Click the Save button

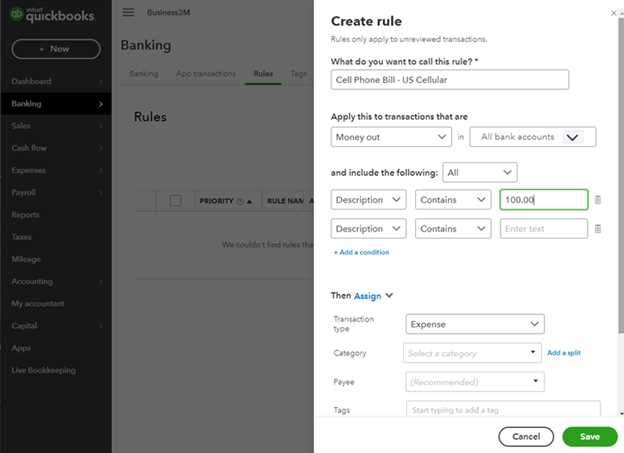[x=590, y=437]
